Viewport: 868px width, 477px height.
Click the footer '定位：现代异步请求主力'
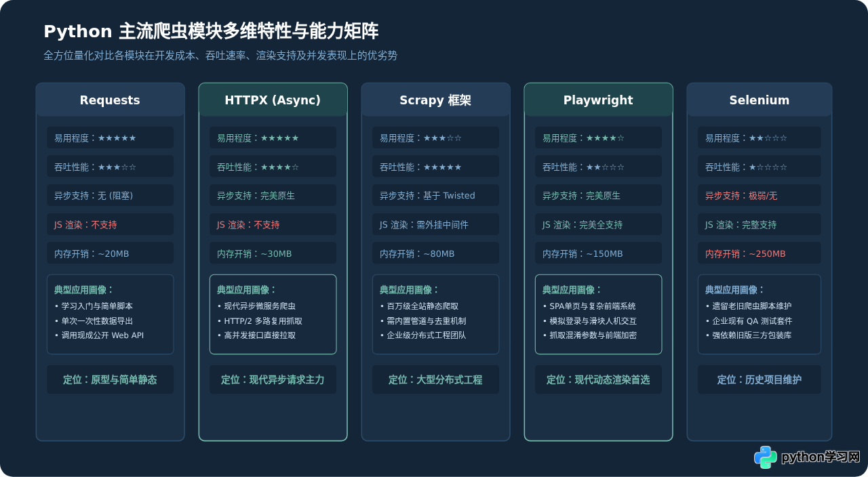pos(273,380)
